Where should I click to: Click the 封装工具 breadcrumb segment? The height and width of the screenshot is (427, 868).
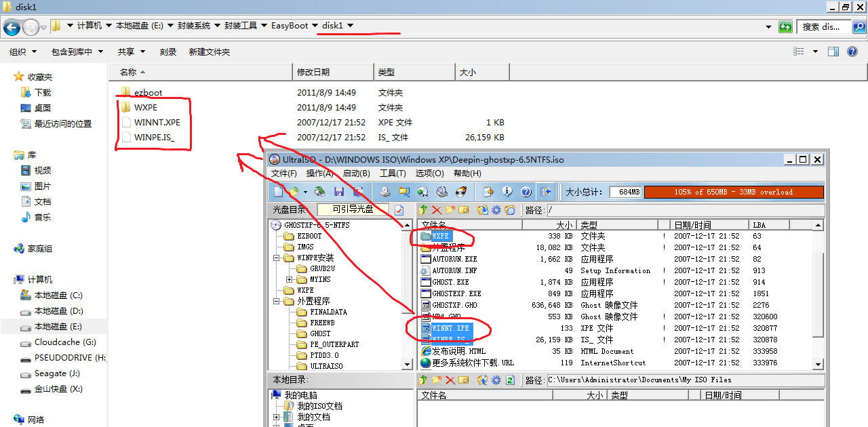(240, 26)
